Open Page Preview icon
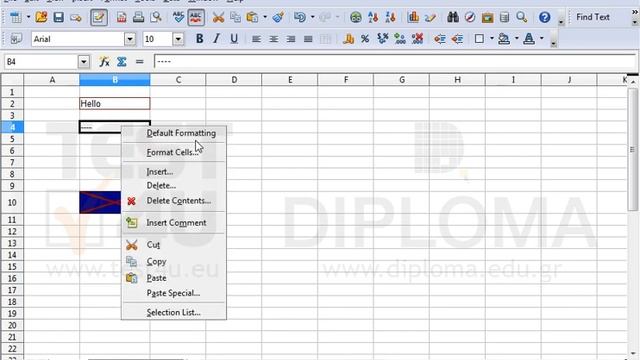 156,17
